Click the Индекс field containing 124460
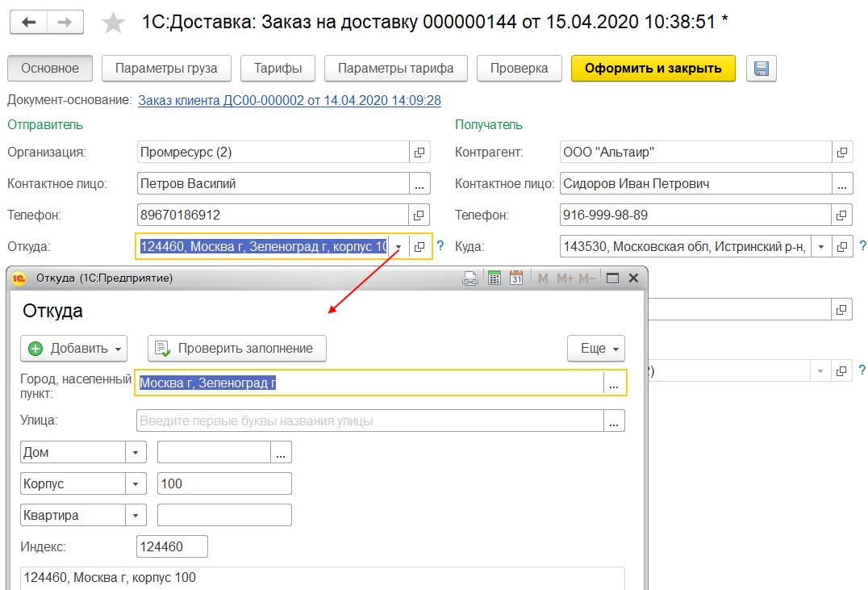 point(172,546)
